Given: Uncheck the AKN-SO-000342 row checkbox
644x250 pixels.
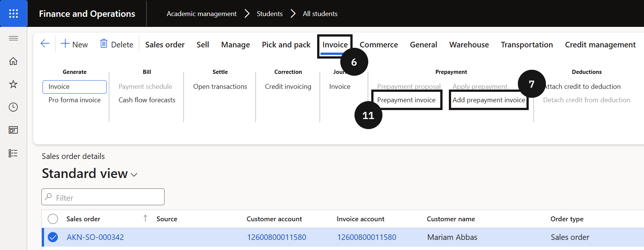Looking at the screenshot, I should click(53, 237).
